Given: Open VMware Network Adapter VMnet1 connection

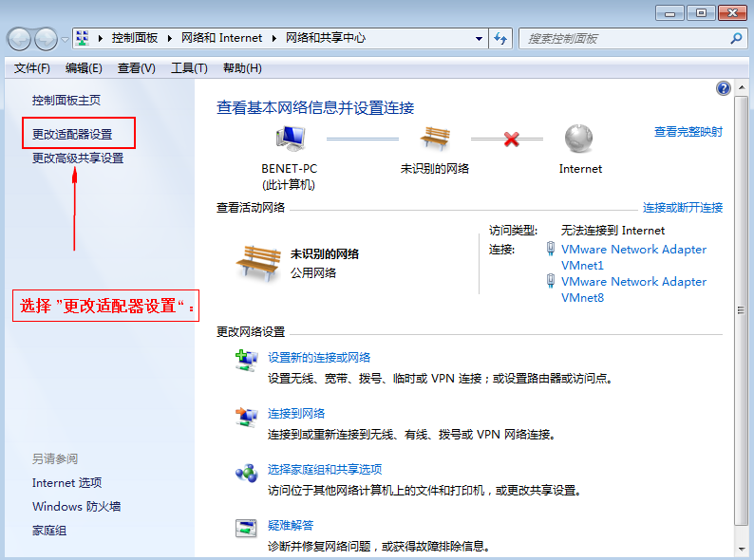Looking at the screenshot, I should 633,257.
